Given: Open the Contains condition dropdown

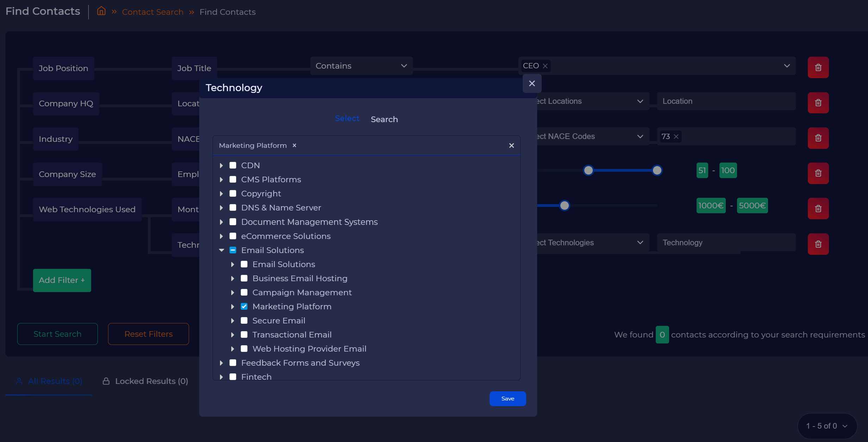Looking at the screenshot, I should tap(361, 66).
